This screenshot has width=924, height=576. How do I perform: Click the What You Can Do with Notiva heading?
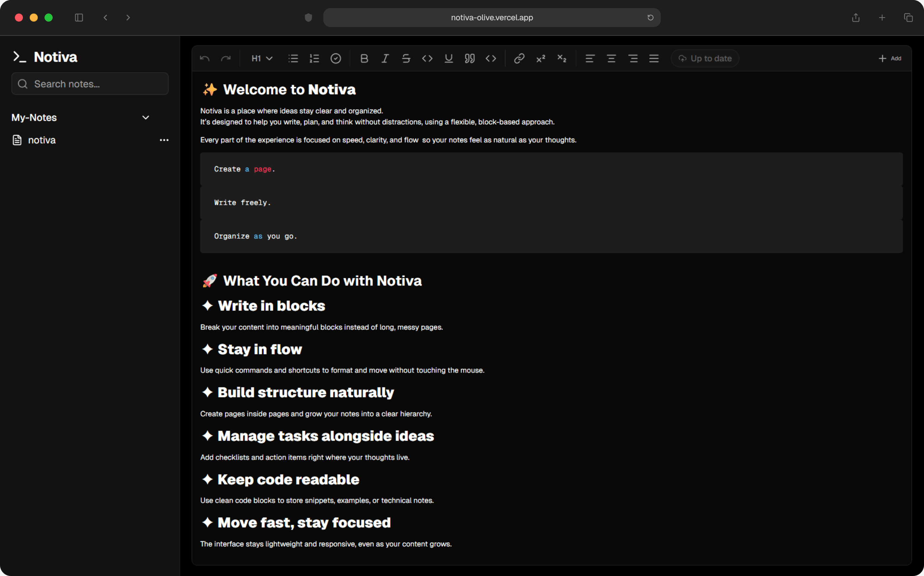pos(312,281)
